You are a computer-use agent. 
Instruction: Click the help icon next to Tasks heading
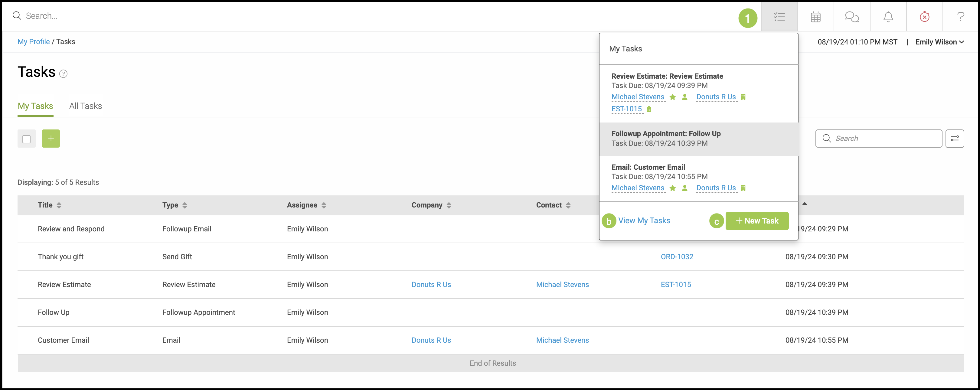[64, 74]
